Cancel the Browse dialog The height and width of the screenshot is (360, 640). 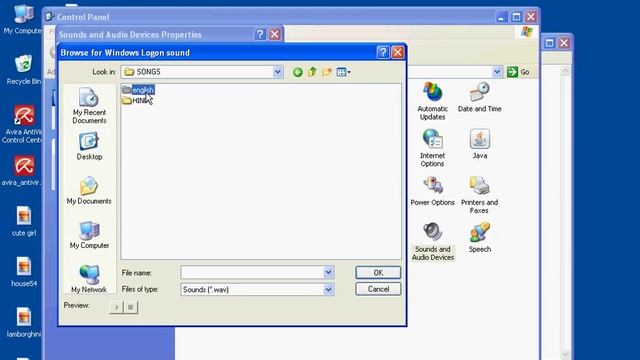(378, 289)
